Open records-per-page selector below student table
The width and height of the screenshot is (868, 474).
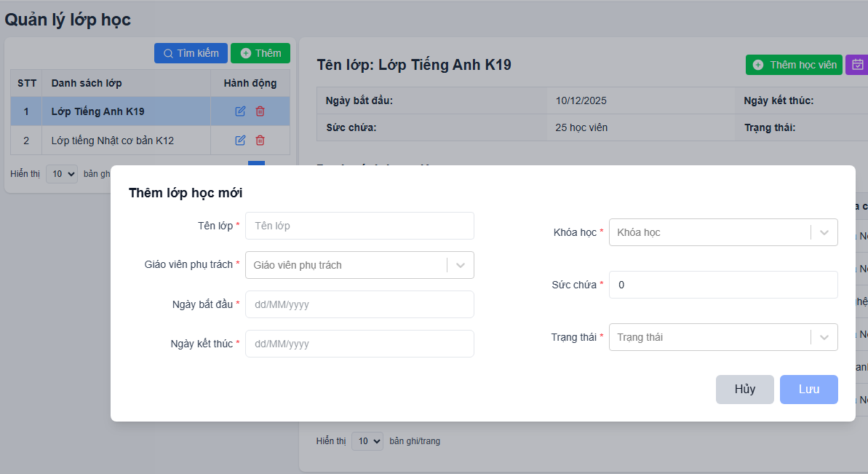367,441
